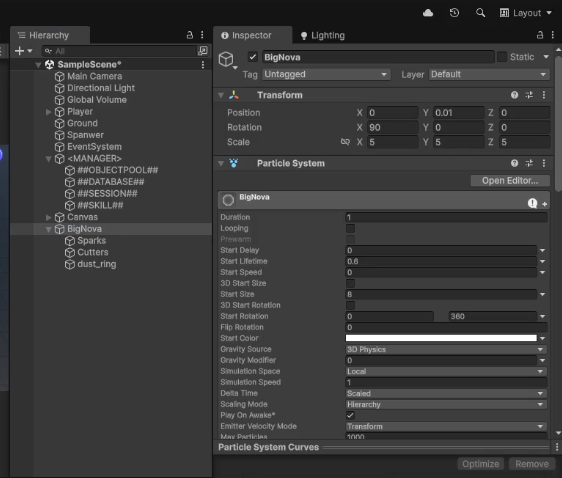562x478 pixels.
Task: Edit the BigNova name field
Action: pyautogui.click(x=378, y=57)
